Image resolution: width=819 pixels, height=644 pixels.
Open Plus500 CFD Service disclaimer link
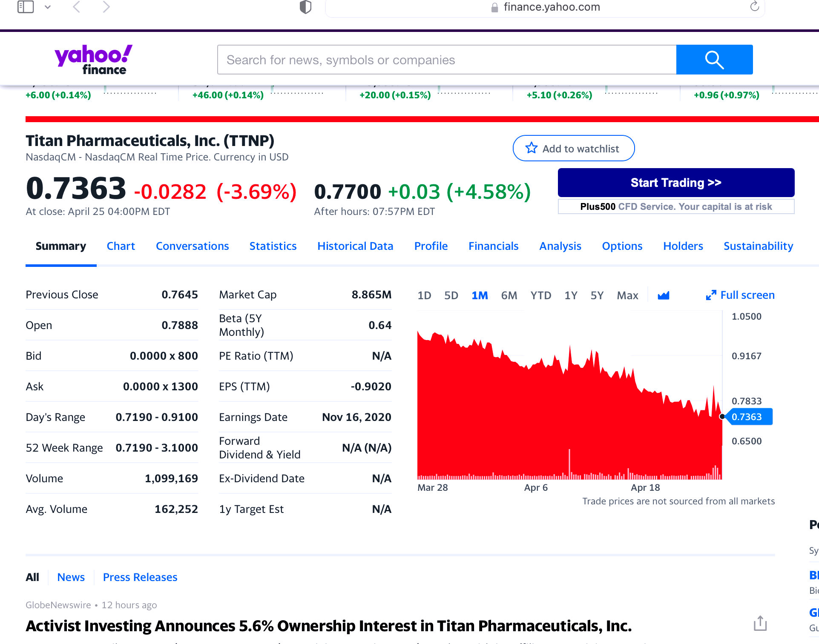click(x=676, y=207)
